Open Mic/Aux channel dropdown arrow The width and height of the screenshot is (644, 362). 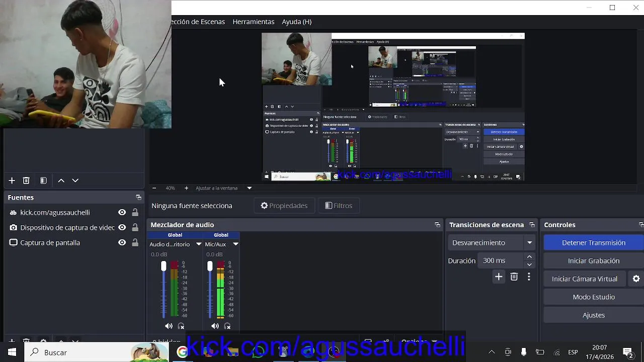[x=235, y=244]
